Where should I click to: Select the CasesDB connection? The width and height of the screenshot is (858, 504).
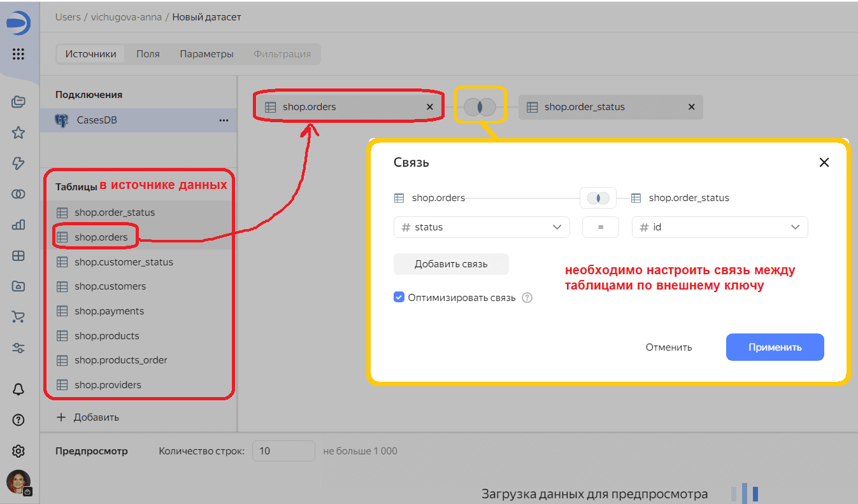click(138, 120)
